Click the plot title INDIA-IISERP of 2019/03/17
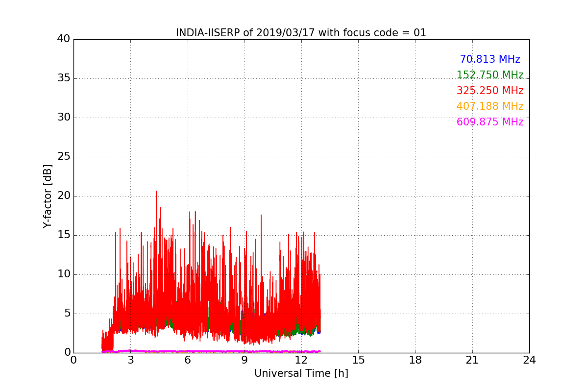 click(301, 33)
